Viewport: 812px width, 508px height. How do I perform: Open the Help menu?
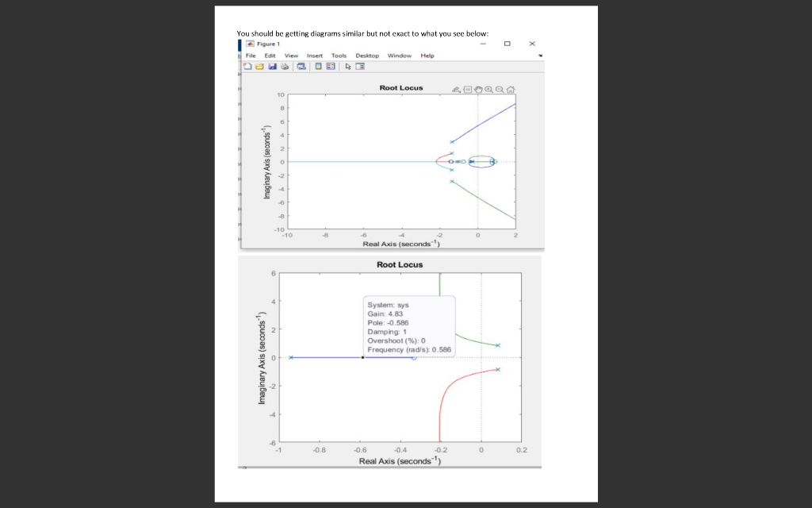click(427, 56)
